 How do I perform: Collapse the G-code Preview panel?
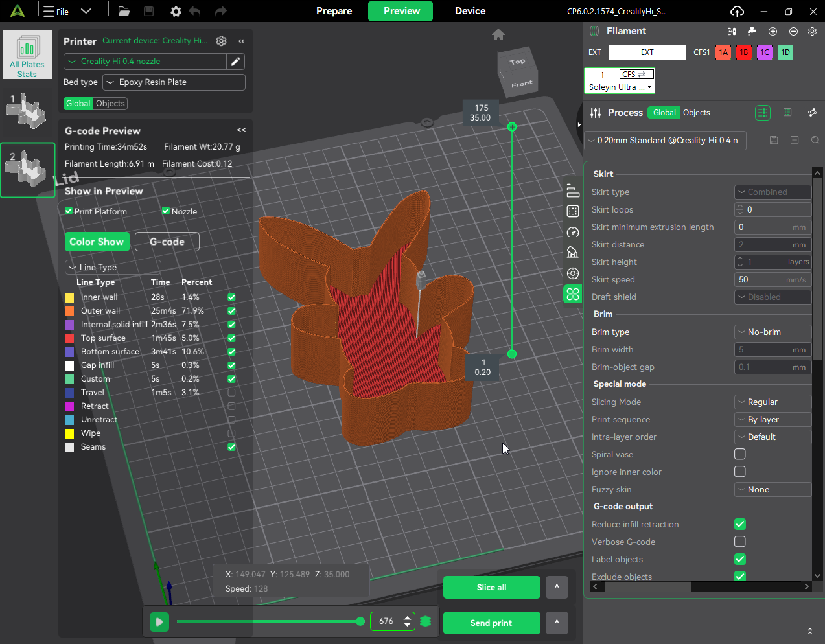(x=241, y=130)
